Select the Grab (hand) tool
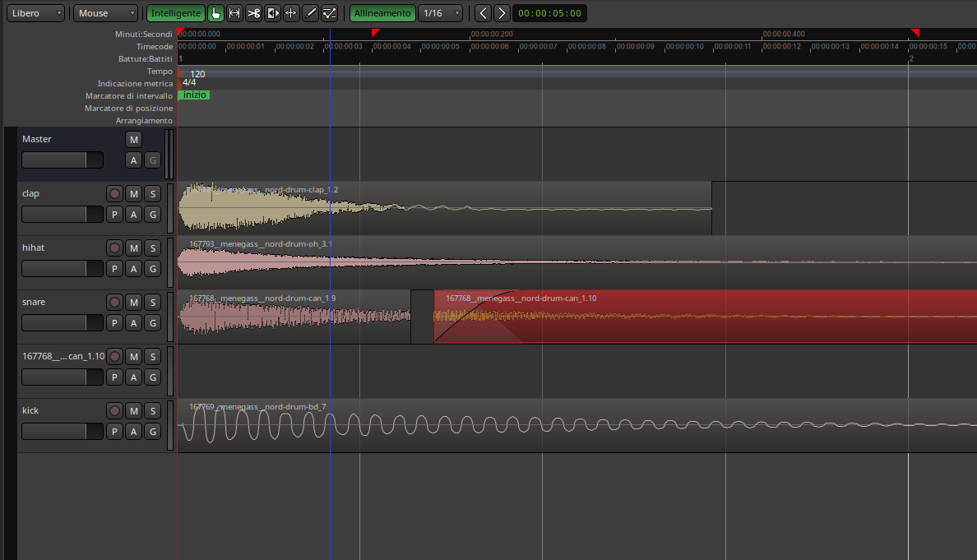 coord(215,13)
